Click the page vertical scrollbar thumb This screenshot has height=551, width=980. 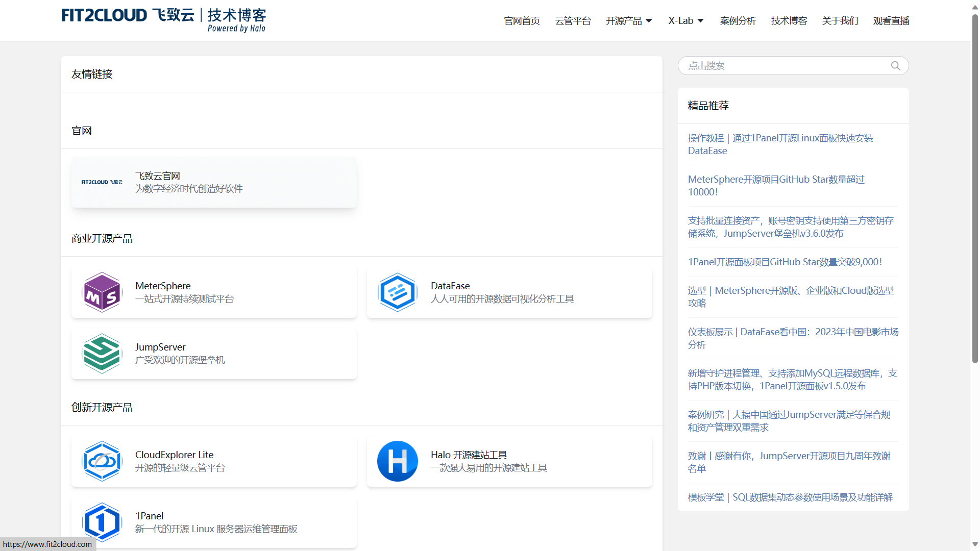coord(975,189)
